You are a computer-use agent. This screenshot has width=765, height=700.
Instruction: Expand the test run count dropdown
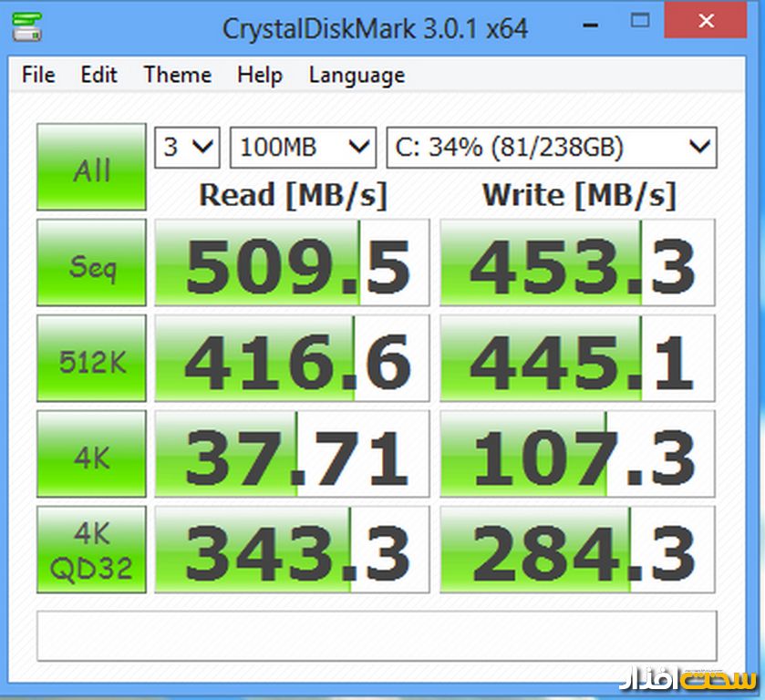pyautogui.click(x=187, y=147)
